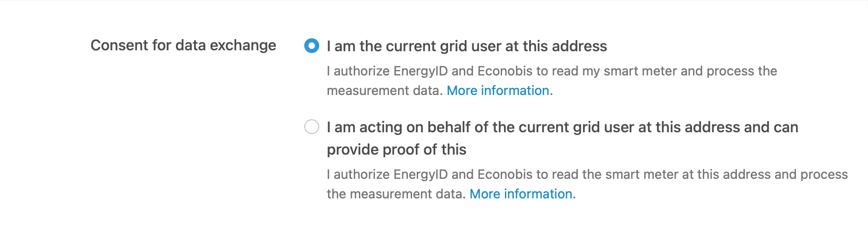The height and width of the screenshot is (231, 868).
Task: Click the "I am the current grid user" label
Action: [467, 46]
